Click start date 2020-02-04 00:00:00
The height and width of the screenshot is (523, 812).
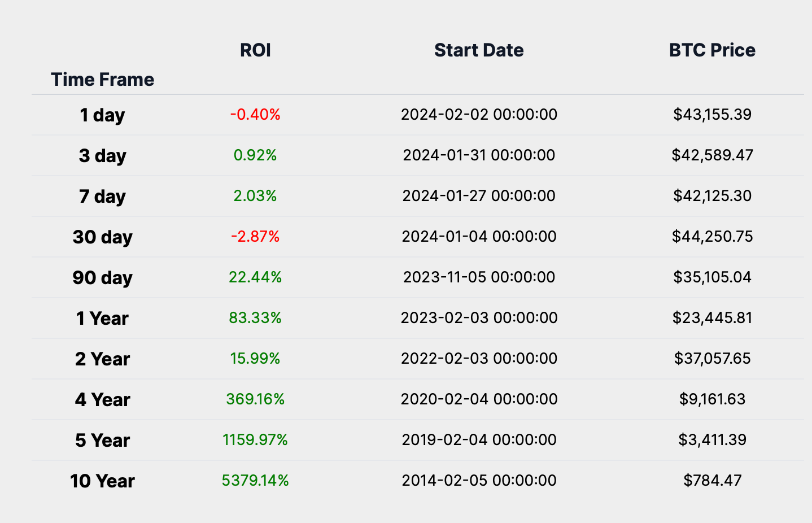(479, 399)
